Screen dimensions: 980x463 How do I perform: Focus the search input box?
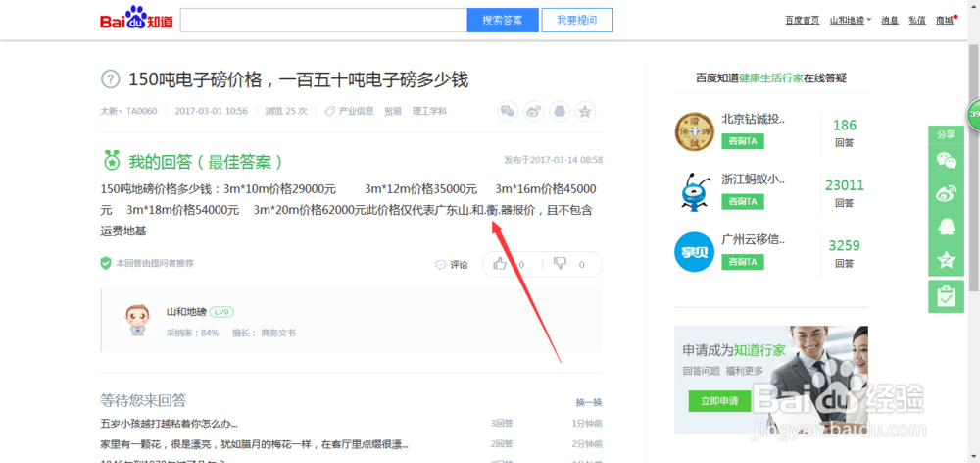[x=323, y=20]
